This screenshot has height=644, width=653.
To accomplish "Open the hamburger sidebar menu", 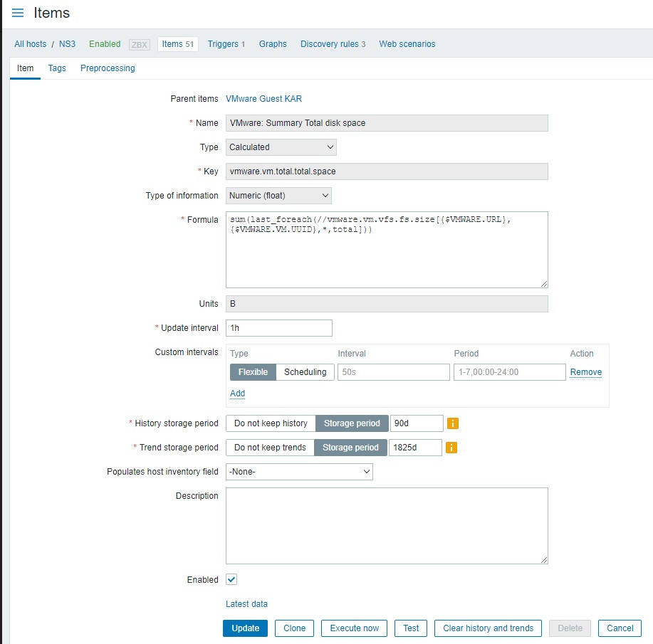I will click(18, 13).
